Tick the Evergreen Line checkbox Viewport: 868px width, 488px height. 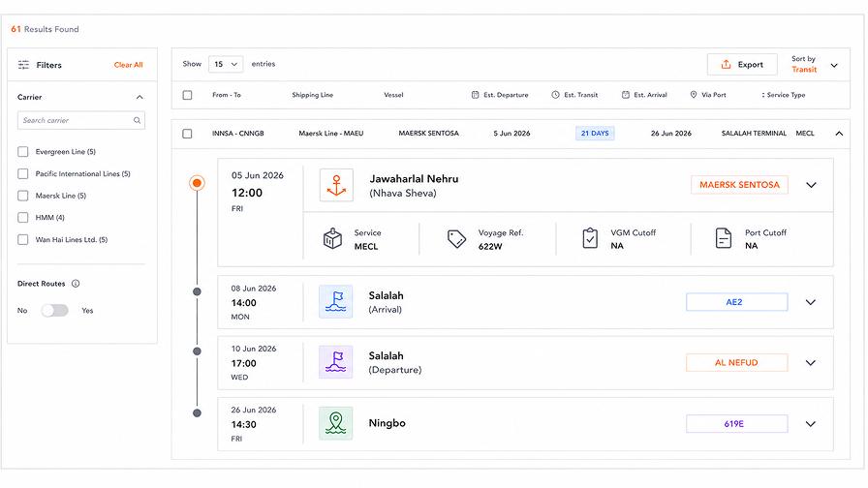tap(22, 152)
